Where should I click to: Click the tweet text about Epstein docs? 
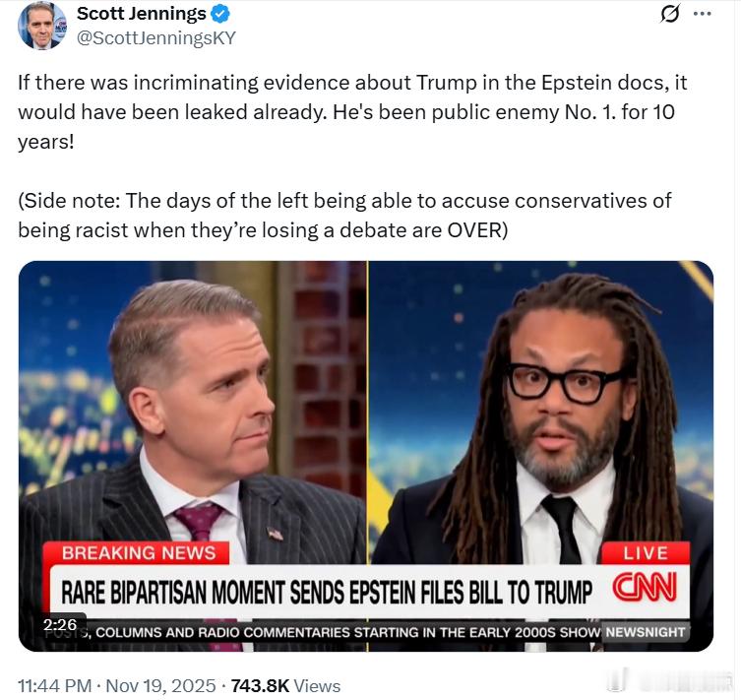pos(352,112)
